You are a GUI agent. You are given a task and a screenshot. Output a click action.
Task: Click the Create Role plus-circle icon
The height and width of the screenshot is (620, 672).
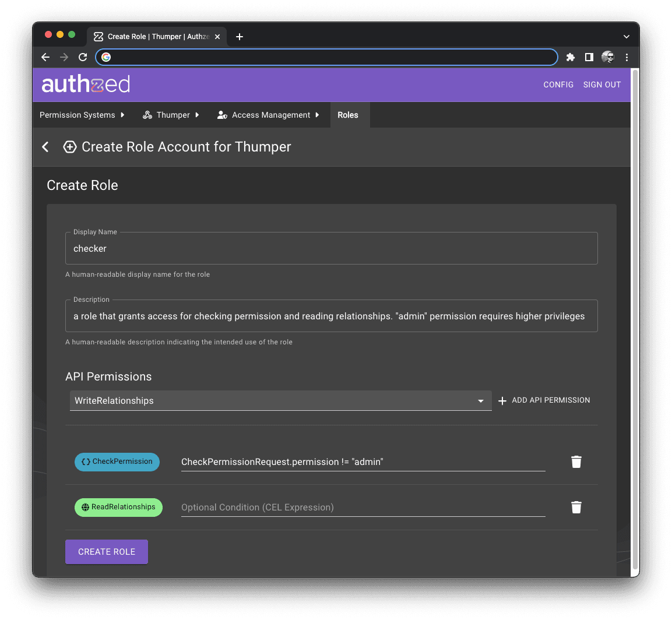click(x=70, y=147)
